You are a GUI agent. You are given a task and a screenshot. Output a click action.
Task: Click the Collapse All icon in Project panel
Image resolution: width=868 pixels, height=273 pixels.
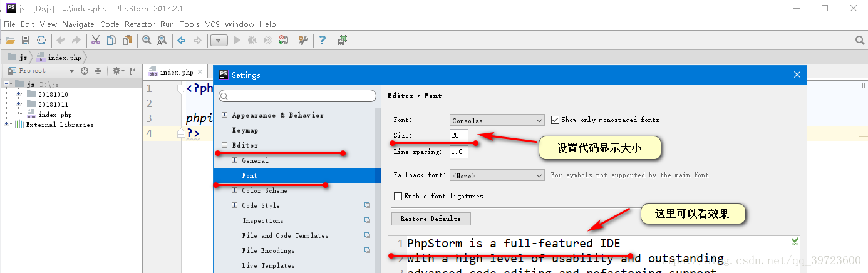click(98, 71)
